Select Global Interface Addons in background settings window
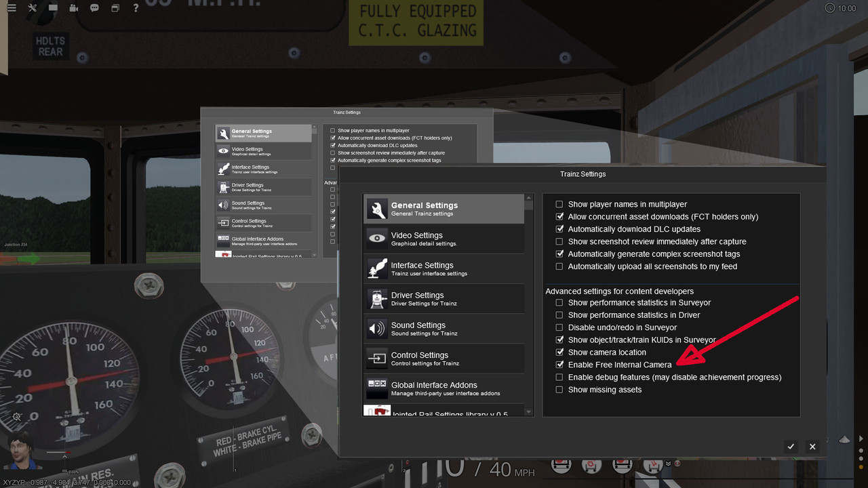Image resolution: width=868 pixels, height=488 pixels. coord(263,240)
